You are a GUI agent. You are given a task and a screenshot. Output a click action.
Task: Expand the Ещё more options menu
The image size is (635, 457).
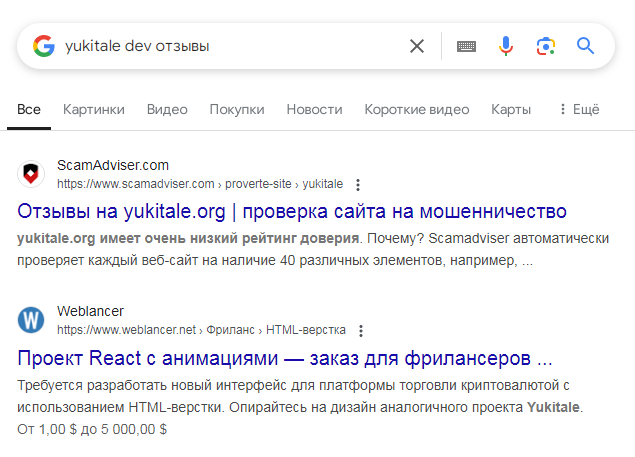(580, 109)
